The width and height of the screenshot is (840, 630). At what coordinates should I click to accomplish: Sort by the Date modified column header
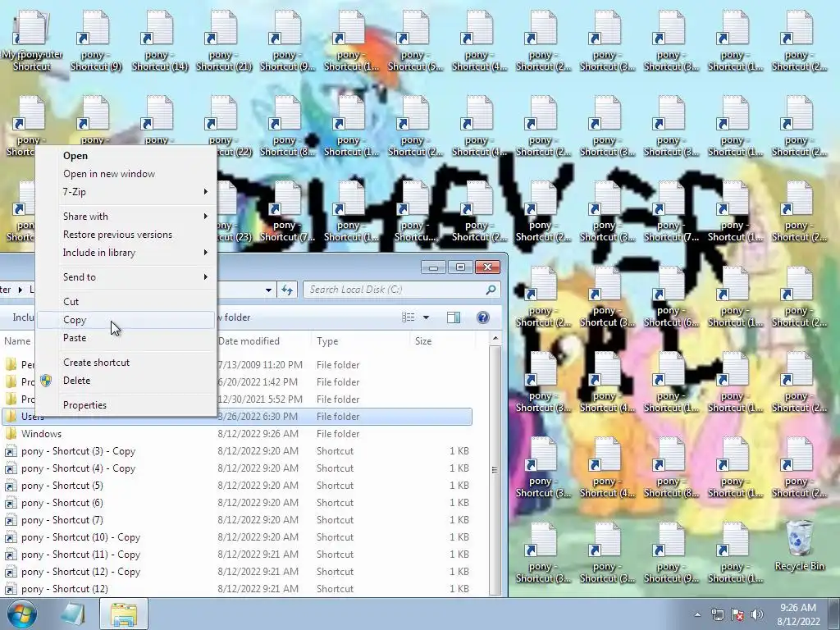tap(249, 341)
